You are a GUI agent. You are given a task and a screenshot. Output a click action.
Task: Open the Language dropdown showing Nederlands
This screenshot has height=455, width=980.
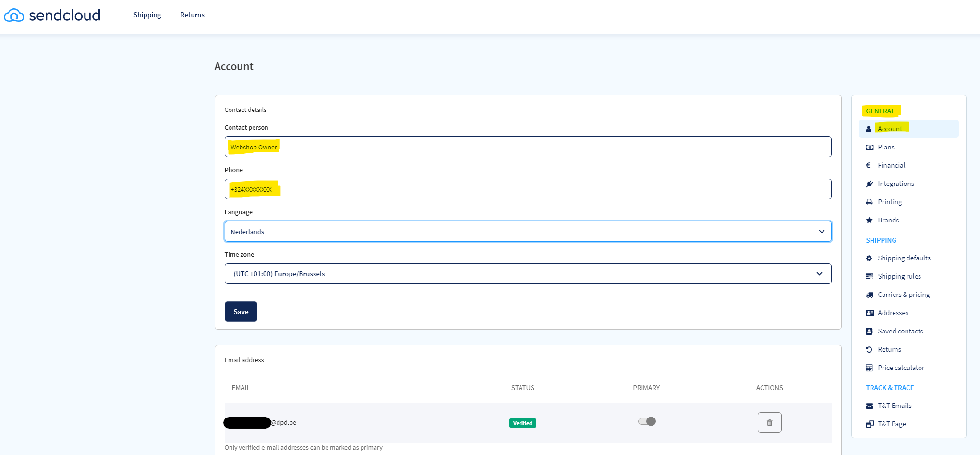(527, 232)
